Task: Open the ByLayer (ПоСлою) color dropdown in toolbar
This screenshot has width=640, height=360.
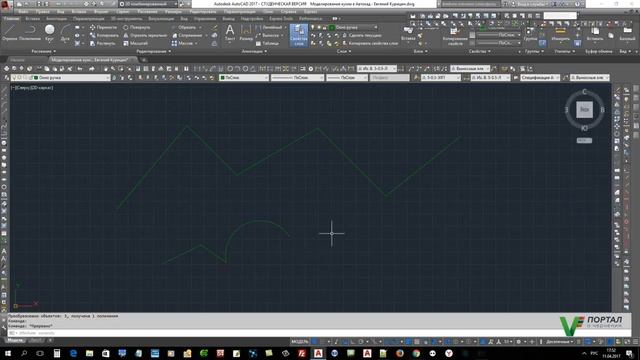Action: coord(244,78)
